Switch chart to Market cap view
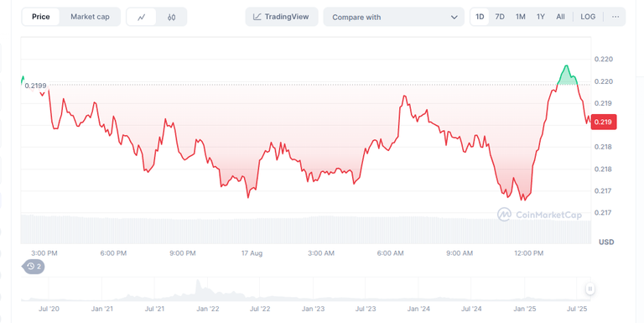Viewport: 644px width, 323px height. click(x=90, y=17)
